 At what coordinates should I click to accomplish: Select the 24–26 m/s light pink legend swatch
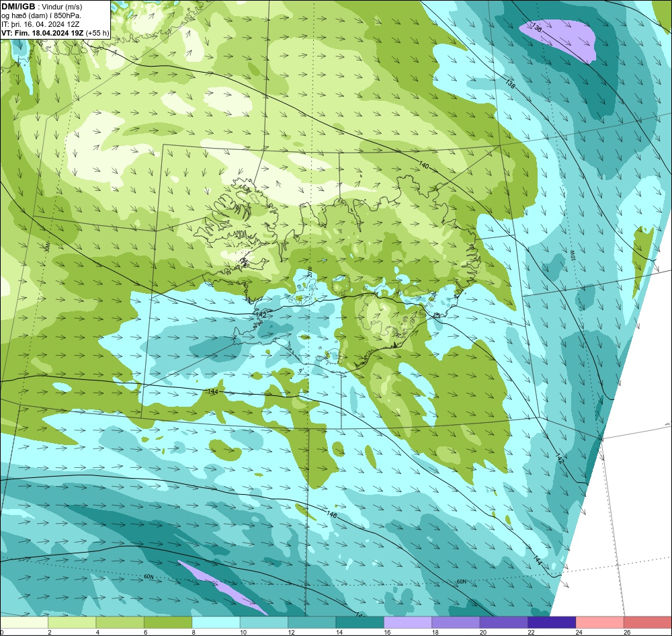click(x=600, y=623)
